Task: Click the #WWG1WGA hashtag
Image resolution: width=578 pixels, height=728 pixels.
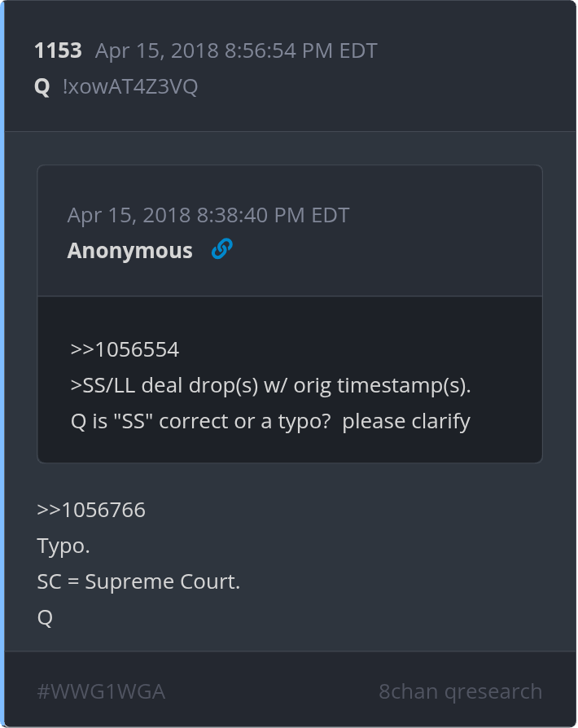Action: coord(101,691)
